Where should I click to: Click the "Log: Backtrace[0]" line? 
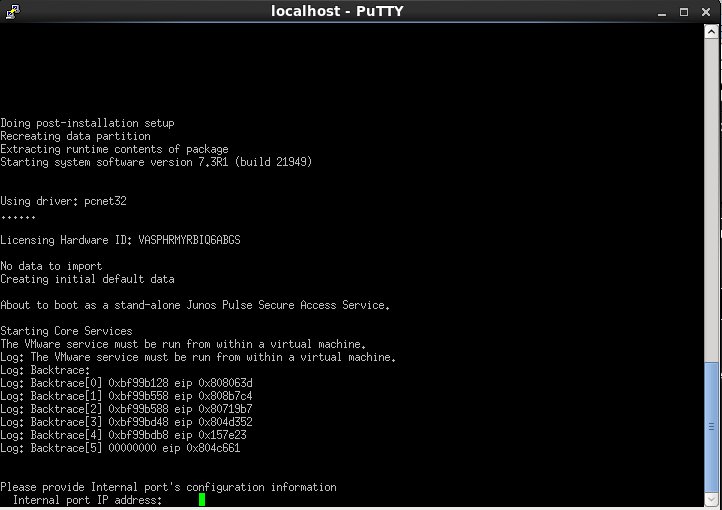point(126,383)
